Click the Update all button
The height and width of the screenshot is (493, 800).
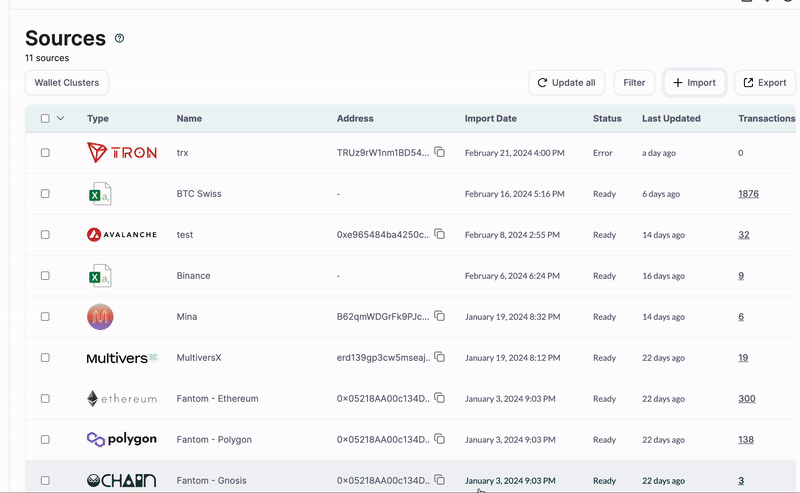click(566, 83)
